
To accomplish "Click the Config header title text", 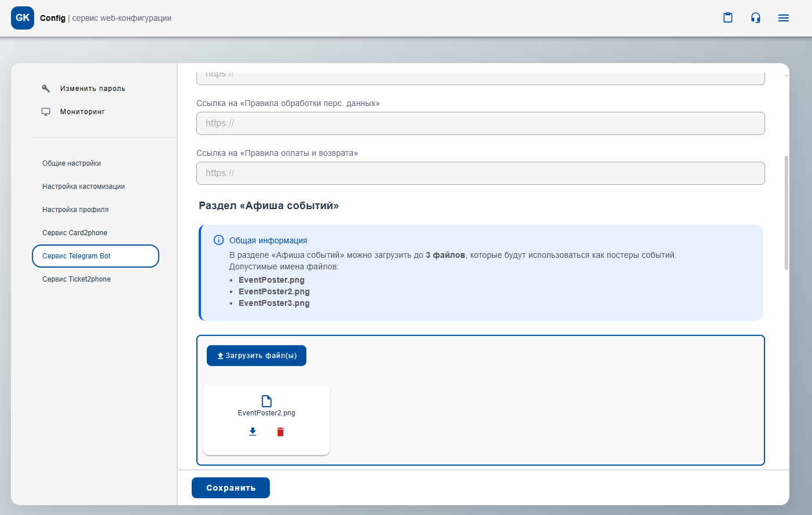I will [x=53, y=18].
